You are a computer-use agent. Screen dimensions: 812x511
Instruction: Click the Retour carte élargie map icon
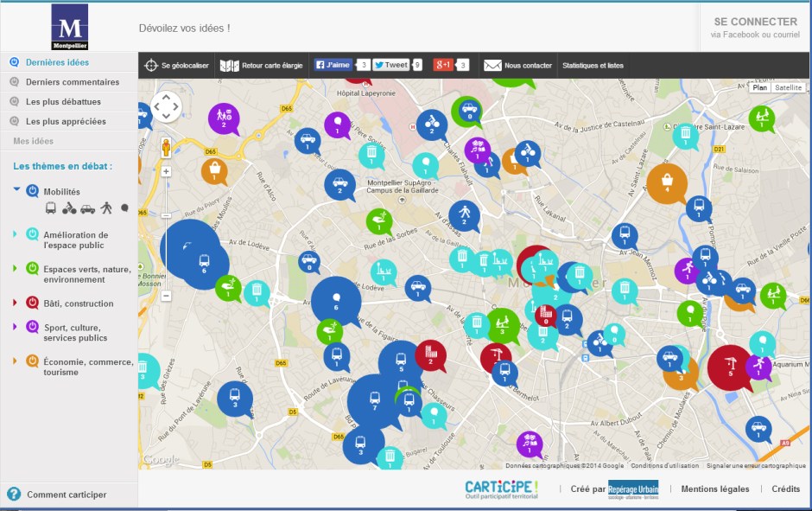coord(229,65)
